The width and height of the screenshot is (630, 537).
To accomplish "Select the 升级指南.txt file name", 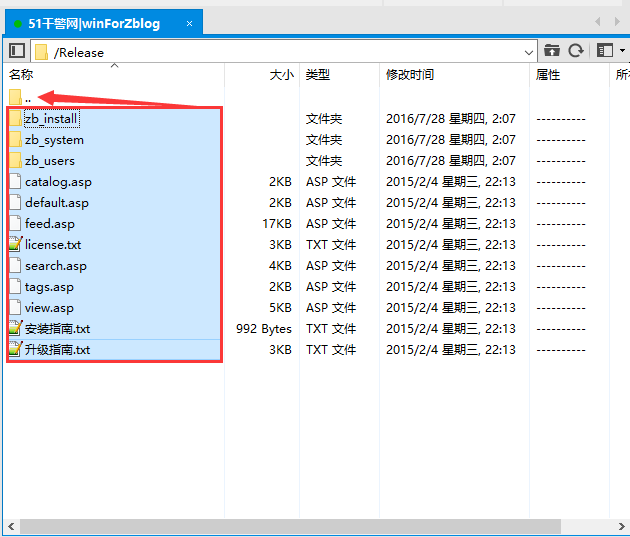I will coord(57,350).
